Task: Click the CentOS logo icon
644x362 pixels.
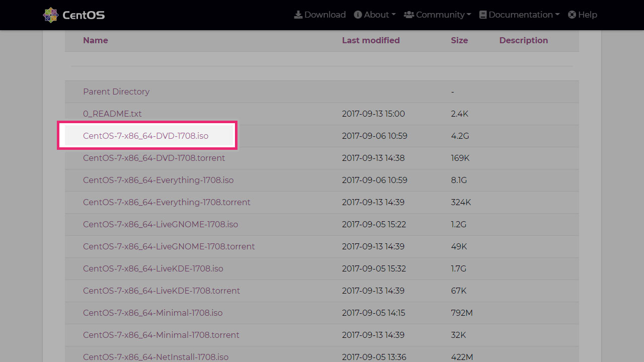Action: [51, 15]
